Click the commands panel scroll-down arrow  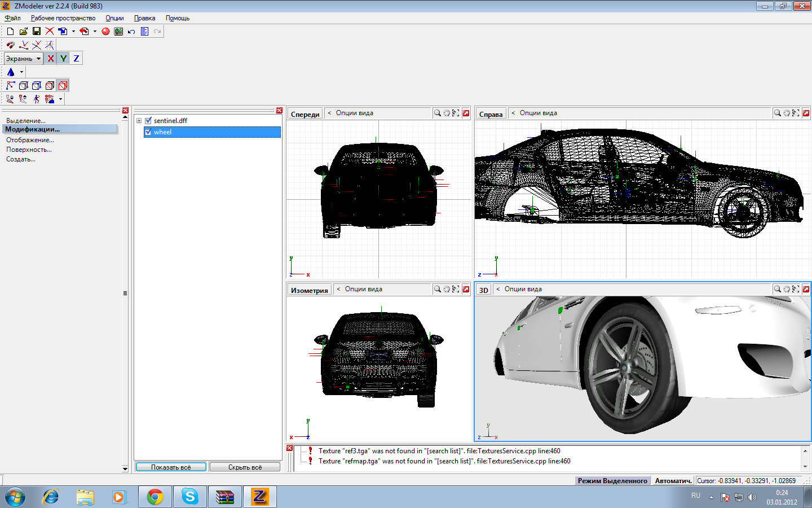(x=125, y=468)
